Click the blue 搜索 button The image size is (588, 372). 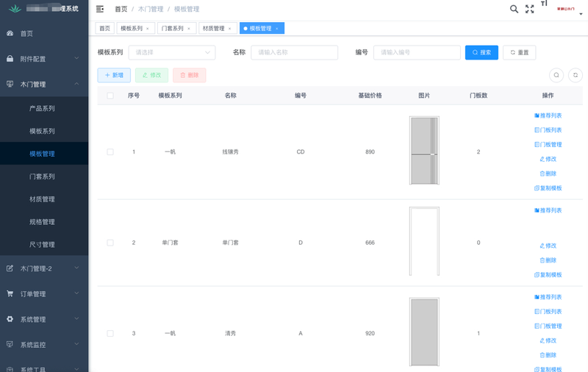pyautogui.click(x=481, y=53)
